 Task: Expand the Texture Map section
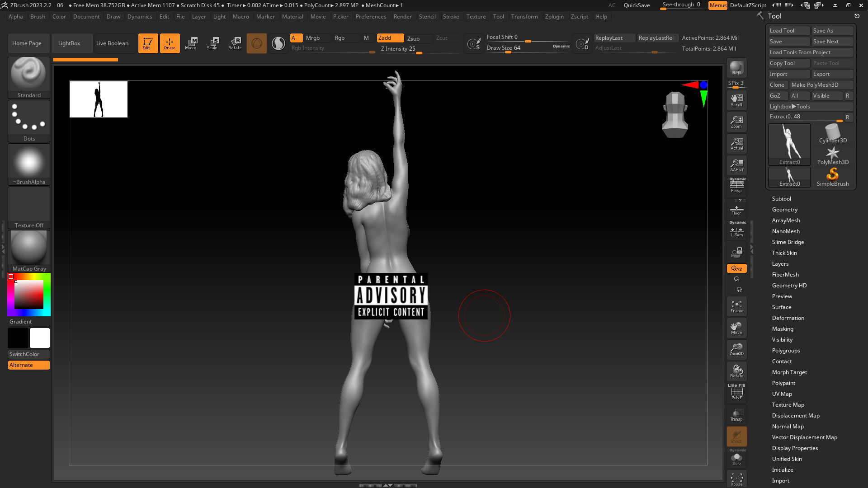[788, 405]
